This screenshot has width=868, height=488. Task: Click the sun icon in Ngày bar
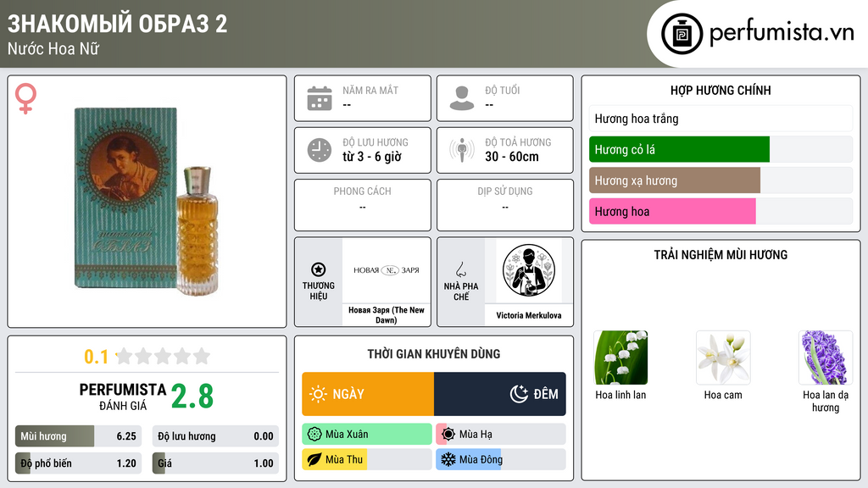(318, 394)
